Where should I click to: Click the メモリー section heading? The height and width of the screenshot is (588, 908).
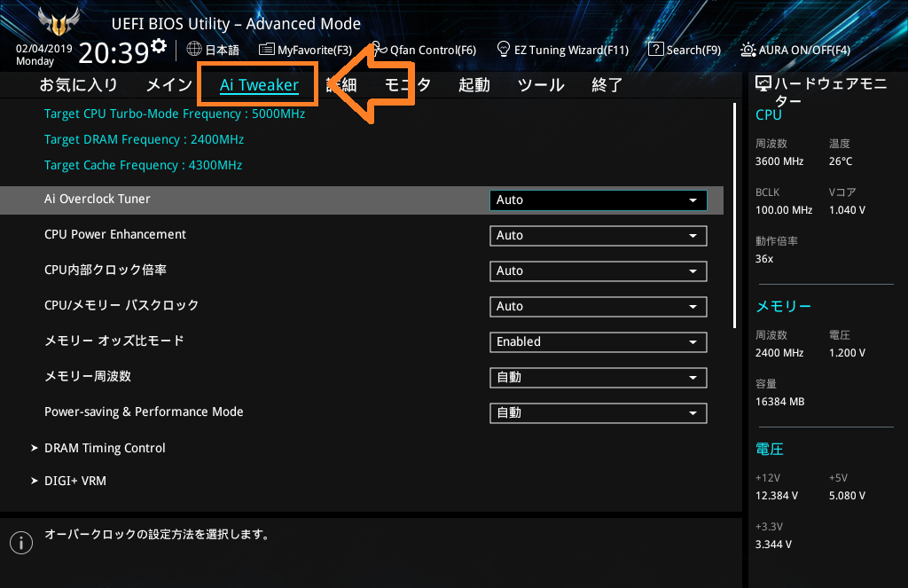point(784,307)
